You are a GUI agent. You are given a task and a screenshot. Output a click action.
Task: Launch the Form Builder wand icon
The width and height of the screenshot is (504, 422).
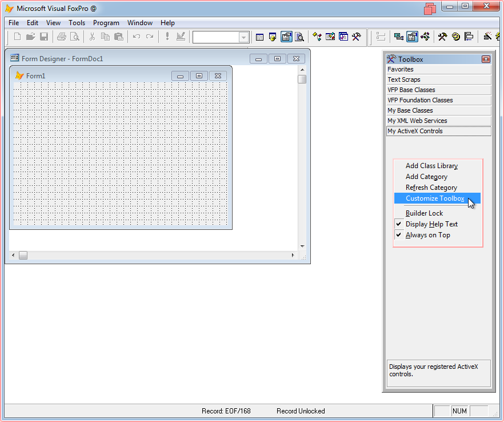(x=487, y=37)
